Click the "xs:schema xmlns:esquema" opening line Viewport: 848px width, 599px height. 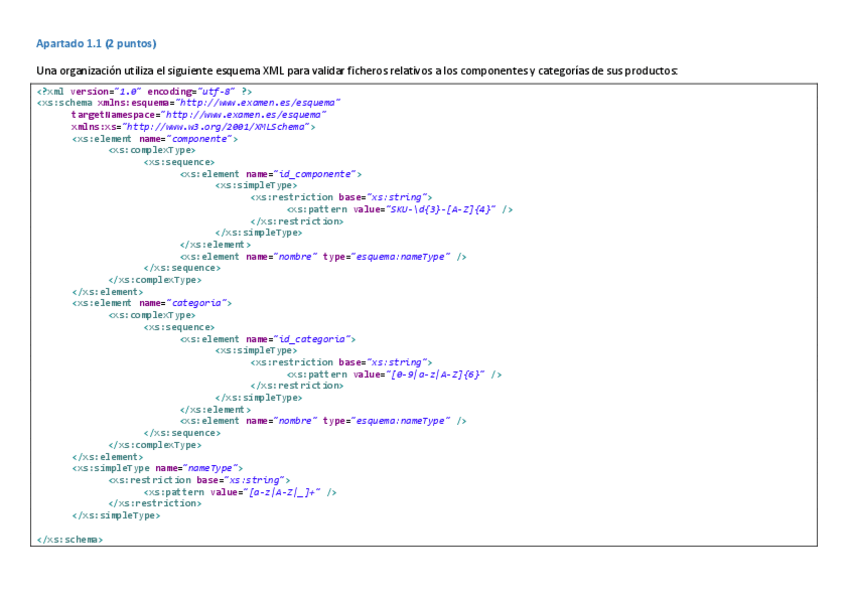(x=189, y=103)
